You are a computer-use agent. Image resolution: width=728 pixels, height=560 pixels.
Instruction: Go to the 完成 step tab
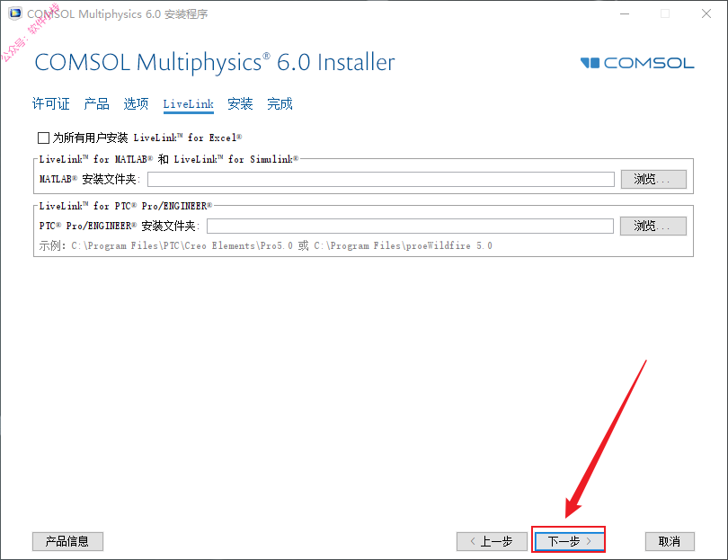[280, 103]
